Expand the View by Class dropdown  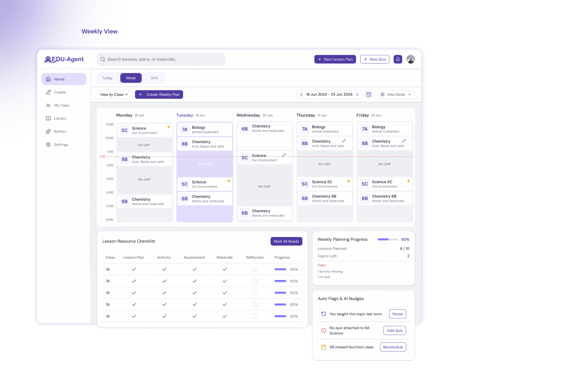tap(114, 94)
